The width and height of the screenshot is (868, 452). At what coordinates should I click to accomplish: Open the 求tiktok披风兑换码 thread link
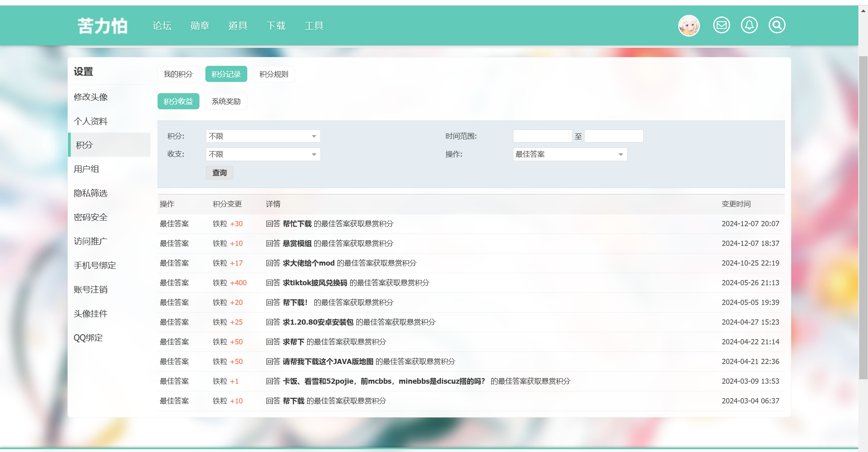click(315, 283)
